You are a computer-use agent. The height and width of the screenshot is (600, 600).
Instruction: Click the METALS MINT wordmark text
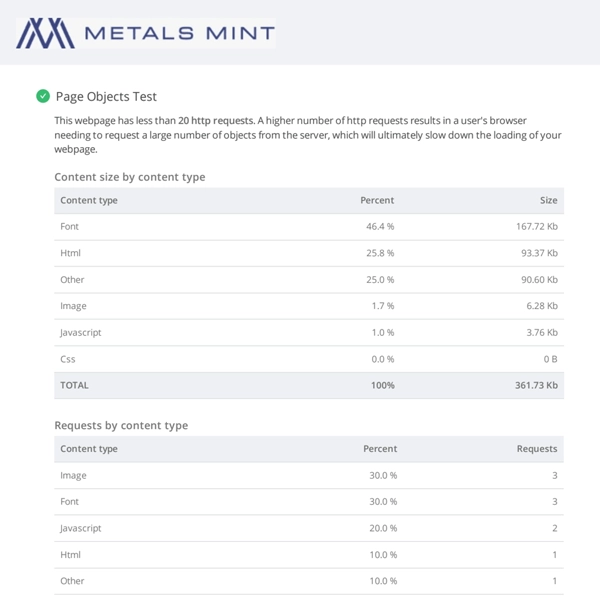(x=179, y=33)
